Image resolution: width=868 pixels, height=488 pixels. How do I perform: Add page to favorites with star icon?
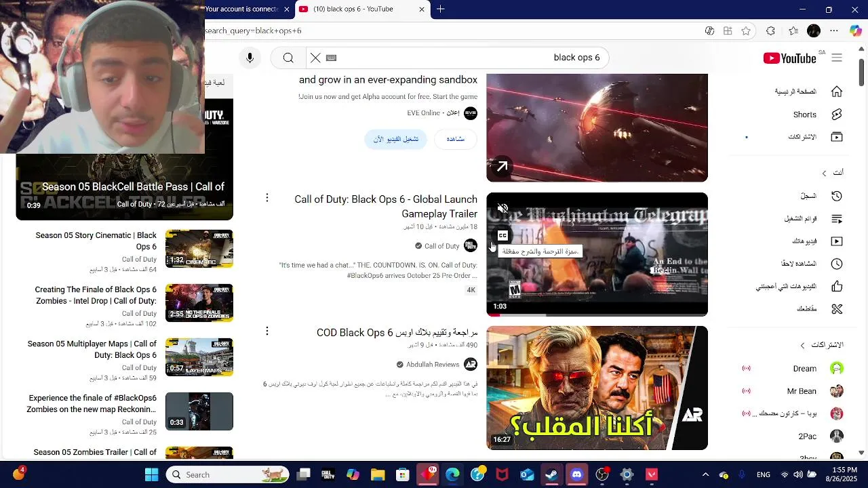[746, 30]
